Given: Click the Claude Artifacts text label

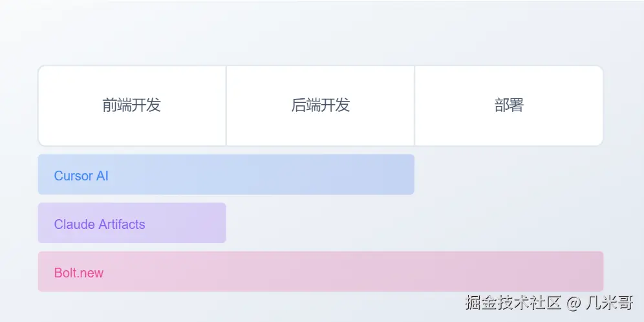Looking at the screenshot, I should [100, 224].
